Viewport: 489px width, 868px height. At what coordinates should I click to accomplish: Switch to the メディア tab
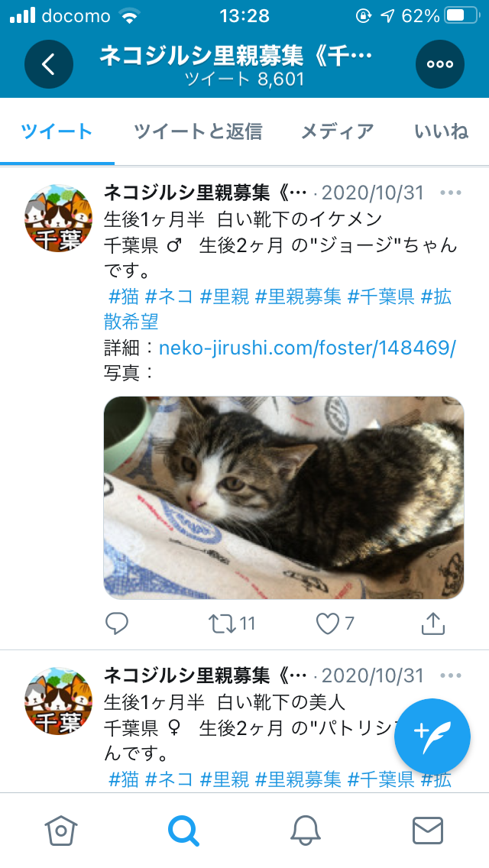click(x=337, y=131)
